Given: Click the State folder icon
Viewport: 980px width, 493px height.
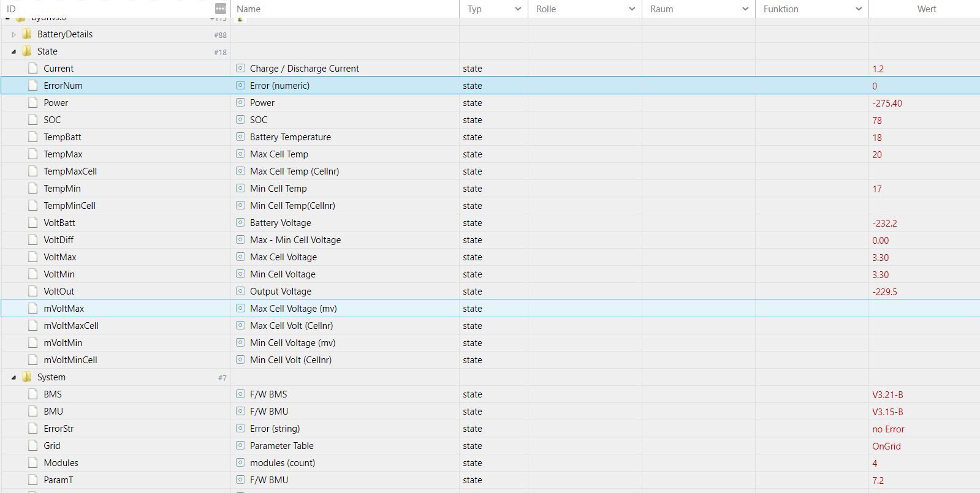Looking at the screenshot, I should point(26,51).
